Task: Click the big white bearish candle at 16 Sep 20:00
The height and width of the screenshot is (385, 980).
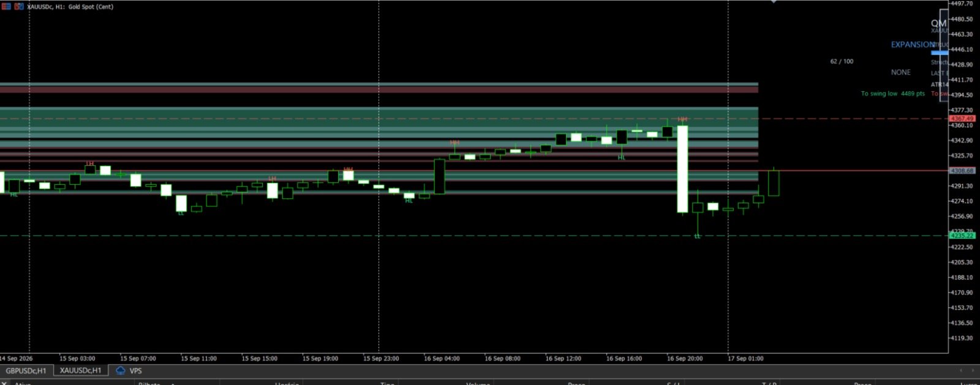Action: [x=682, y=169]
